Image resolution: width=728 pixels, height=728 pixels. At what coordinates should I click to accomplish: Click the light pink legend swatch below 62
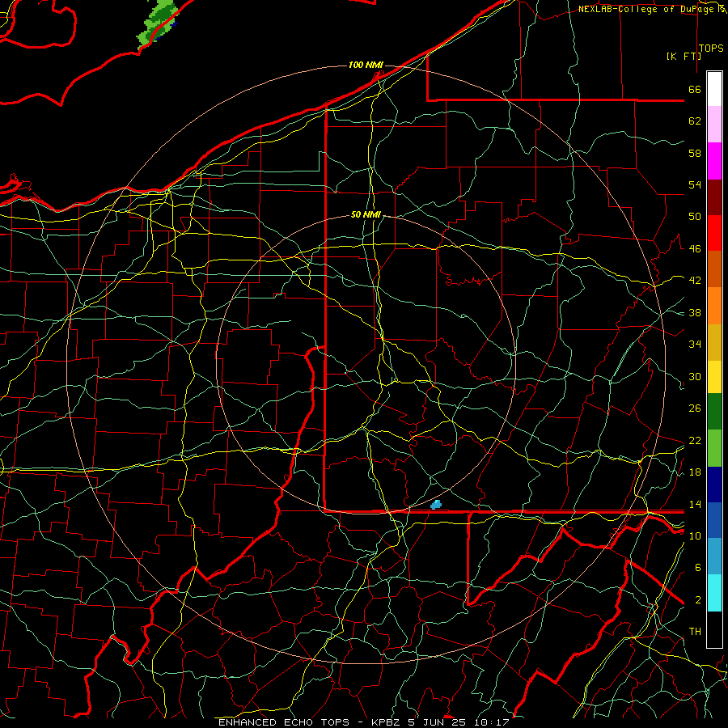click(714, 124)
